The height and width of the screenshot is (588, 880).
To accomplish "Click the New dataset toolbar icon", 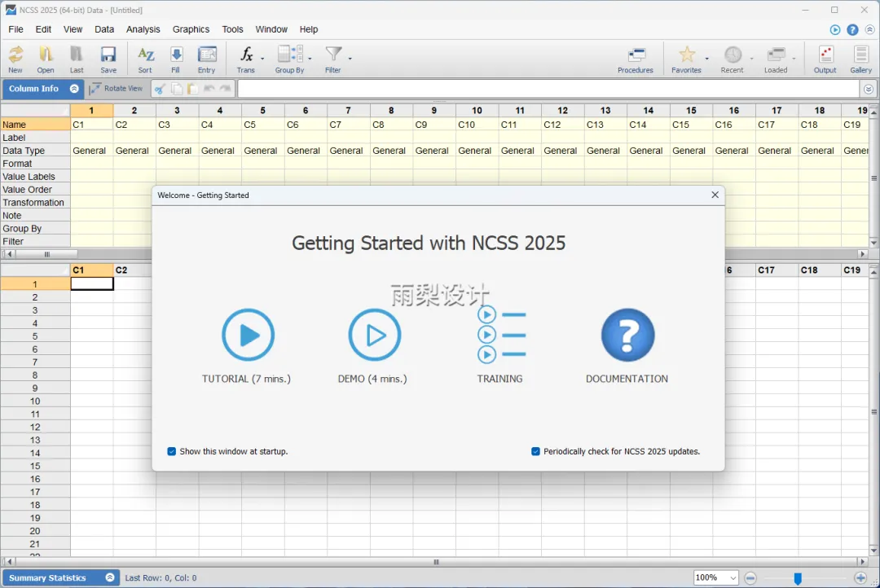I will click(15, 59).
